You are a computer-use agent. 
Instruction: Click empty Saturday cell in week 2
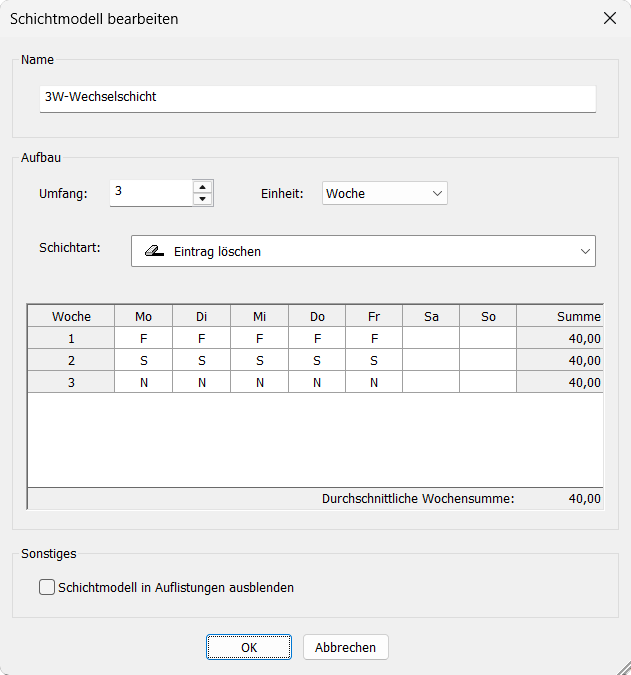(431, 360)
